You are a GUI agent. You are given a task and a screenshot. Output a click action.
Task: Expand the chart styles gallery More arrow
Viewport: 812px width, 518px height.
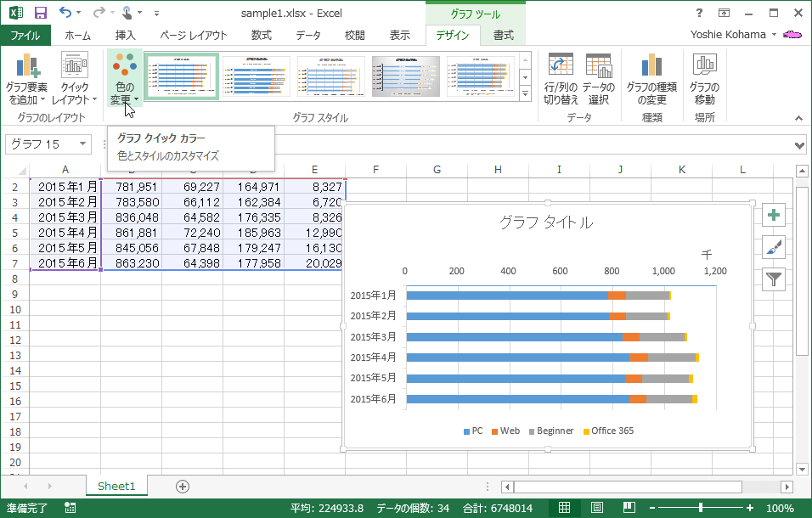525,93
